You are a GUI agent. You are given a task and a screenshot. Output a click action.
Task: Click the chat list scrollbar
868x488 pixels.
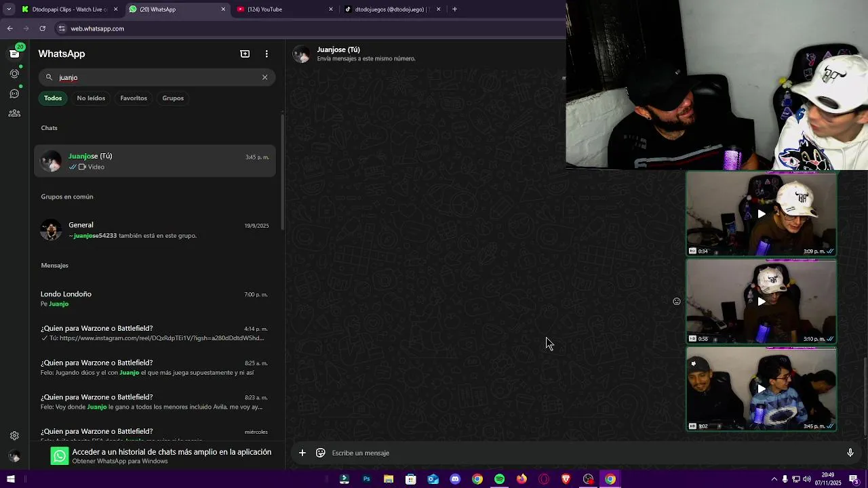click(283, 173)
